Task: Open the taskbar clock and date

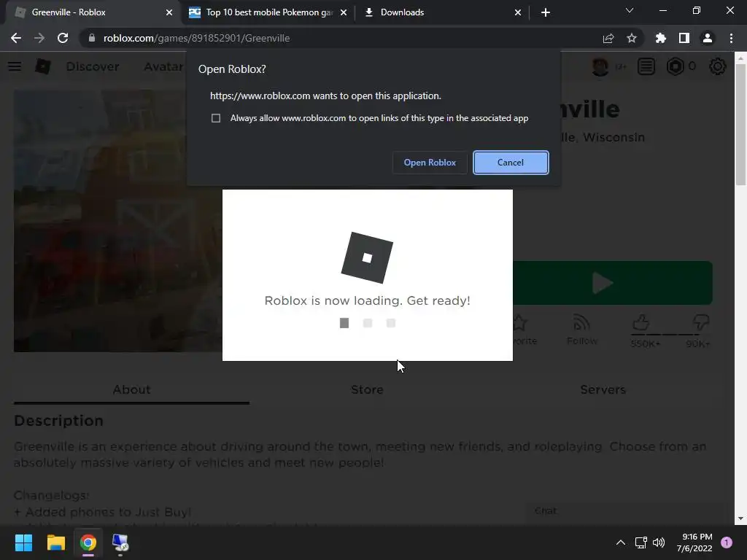Action: click(x=694, y=542)
